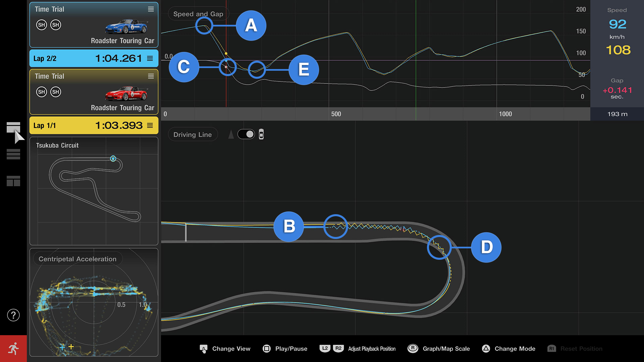Viewport: 644px width, 362px height.
Task: Click the car icon beside Driving Line toggle
Action: coord(261,134)
